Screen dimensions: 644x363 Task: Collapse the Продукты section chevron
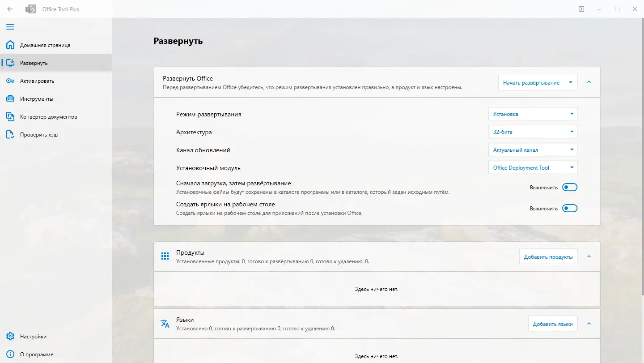589,256
